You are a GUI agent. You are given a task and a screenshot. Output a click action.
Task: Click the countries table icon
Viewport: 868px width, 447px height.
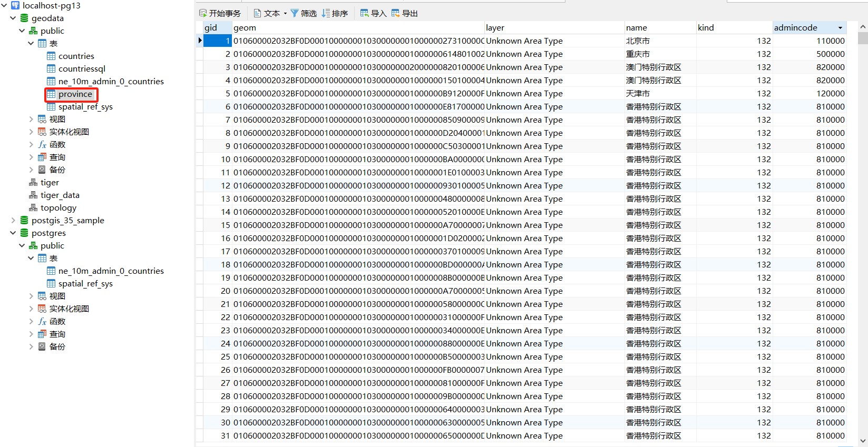click(51, 56)
